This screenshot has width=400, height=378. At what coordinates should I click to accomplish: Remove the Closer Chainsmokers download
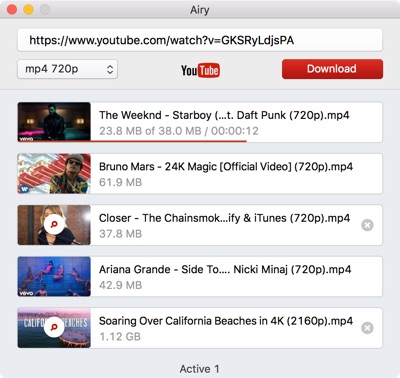pos(367,225)
